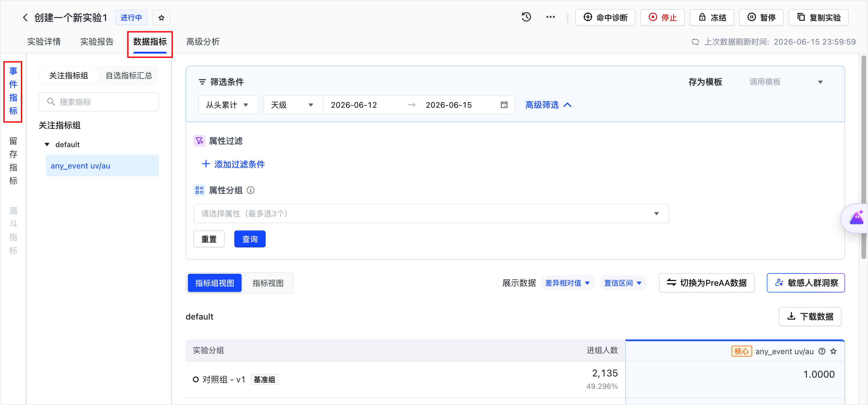Click the 实验分组 column header
Image resolution: width=868 pixels, height=405 pixels.
pos(208,350)
